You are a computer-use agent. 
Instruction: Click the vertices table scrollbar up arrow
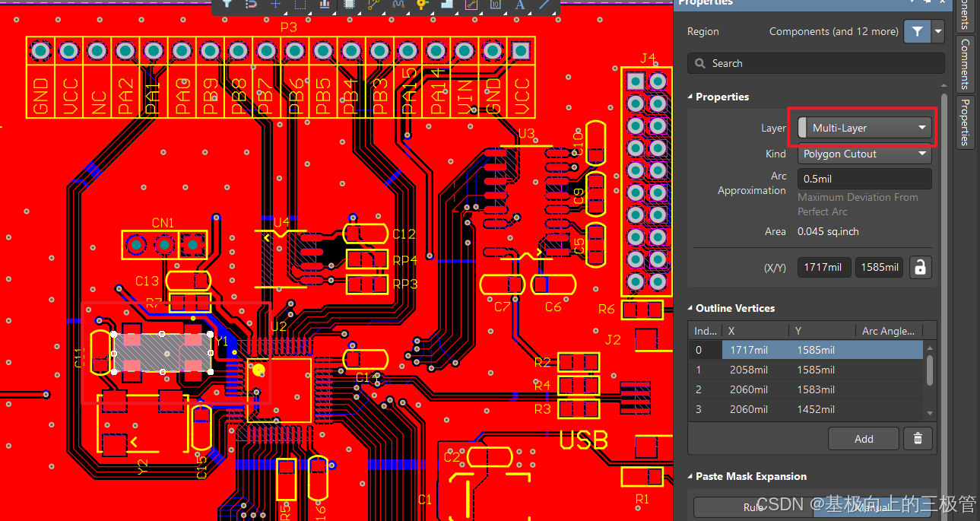pyautogui.click(x=929, y=348)
